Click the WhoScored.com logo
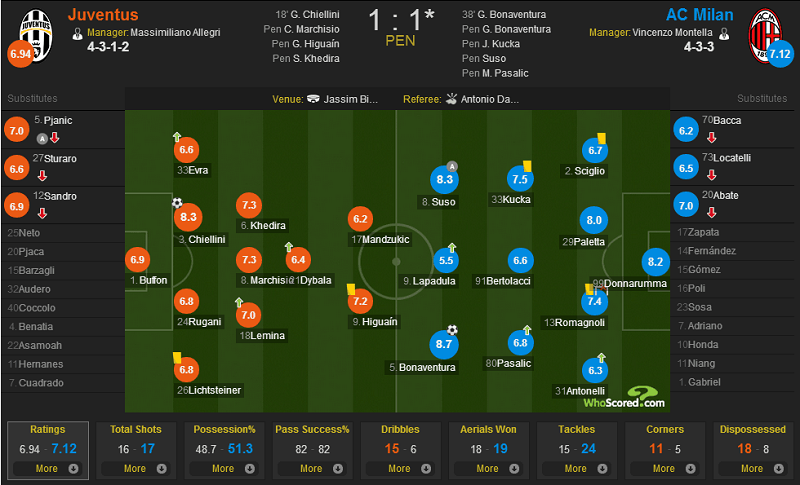Image resolution: width=800 pixels, height=485 pixels. [625, 397]
